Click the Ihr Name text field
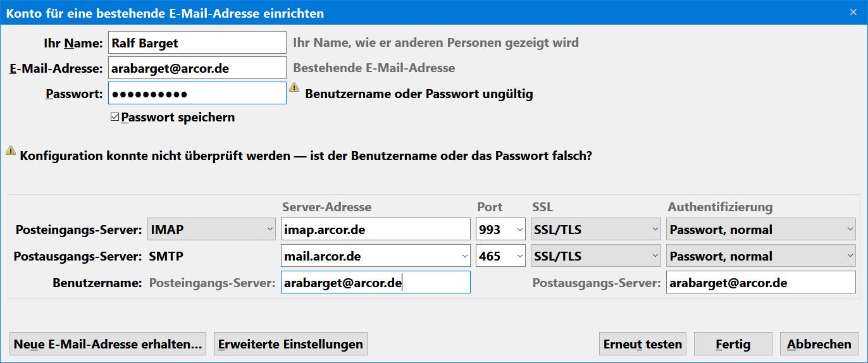 point(197,43)
